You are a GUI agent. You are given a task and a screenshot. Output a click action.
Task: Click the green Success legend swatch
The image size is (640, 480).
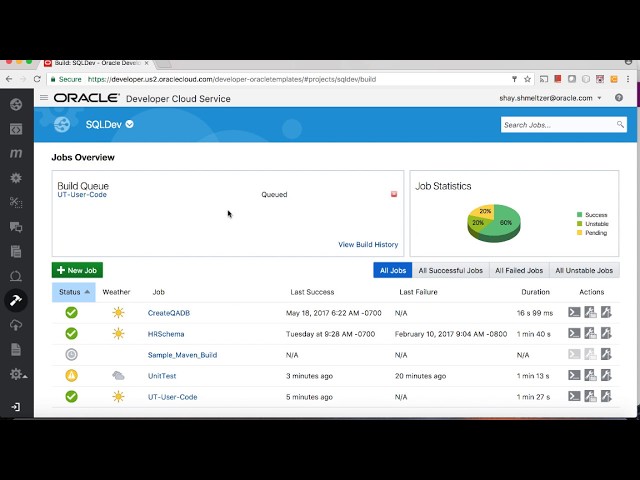[579, 215]
